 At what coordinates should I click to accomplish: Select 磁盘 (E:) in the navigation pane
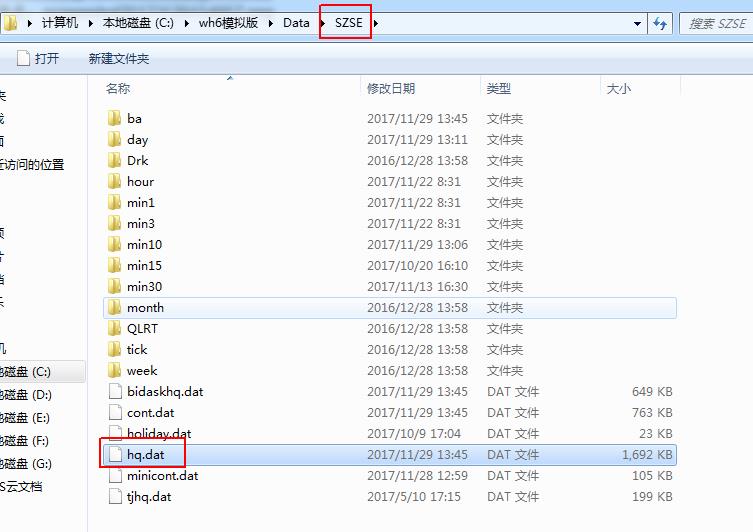[25, 418]
